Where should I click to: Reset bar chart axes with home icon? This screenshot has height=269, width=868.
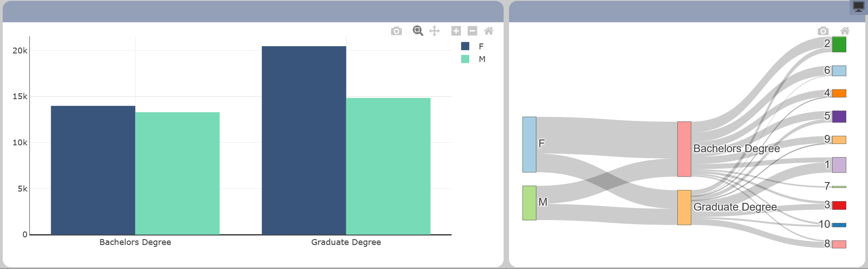click(489, 31)
